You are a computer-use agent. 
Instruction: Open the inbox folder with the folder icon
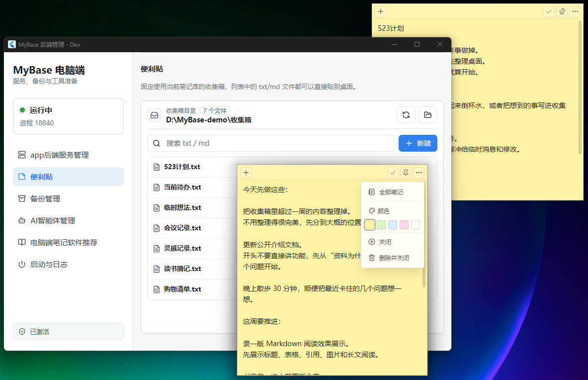(428, 115)
